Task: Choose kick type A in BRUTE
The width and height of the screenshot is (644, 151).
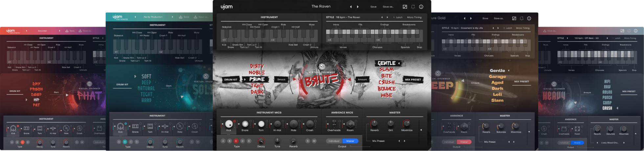Action: point(223,141)
